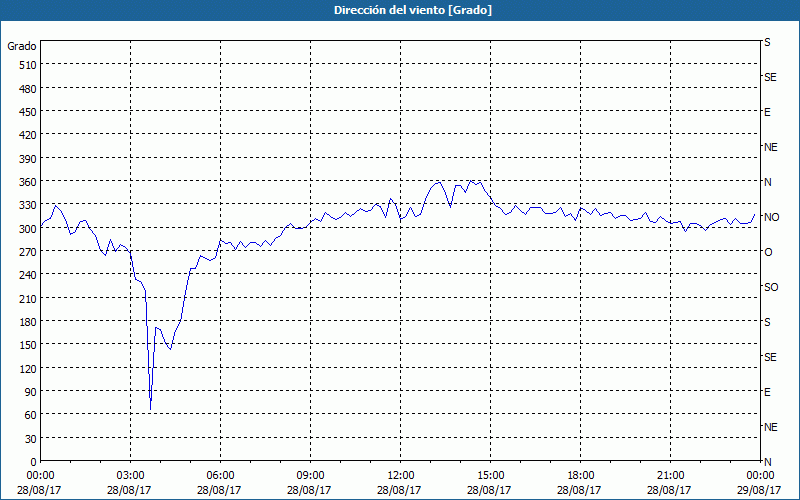Click the blue line's lowest dip near 60

[x=151, y=407]
